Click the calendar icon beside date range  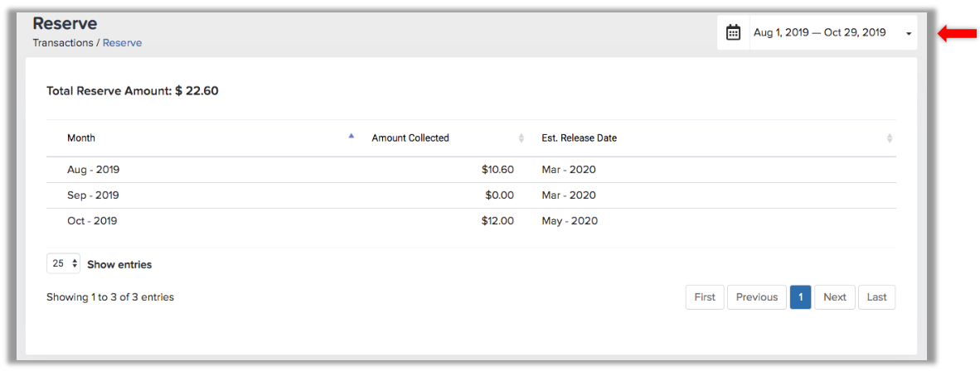coord(733,32)
